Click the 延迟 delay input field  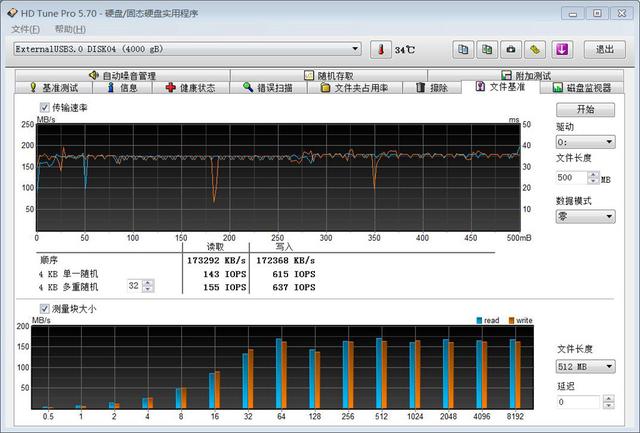pos(579,402)
